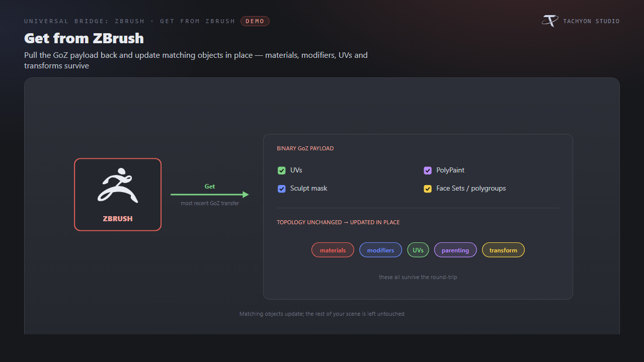
Task: Toggle the UVs checkbox
Action: tap(282, 170)
